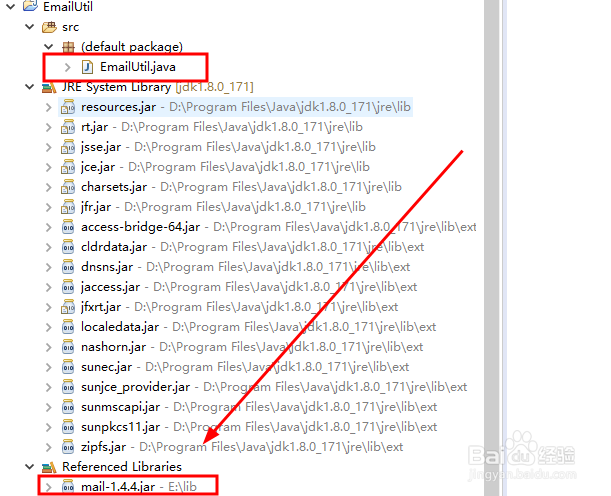Click the src source folder icon
This screenshot has height=496, width=611.
pos(49,27)
